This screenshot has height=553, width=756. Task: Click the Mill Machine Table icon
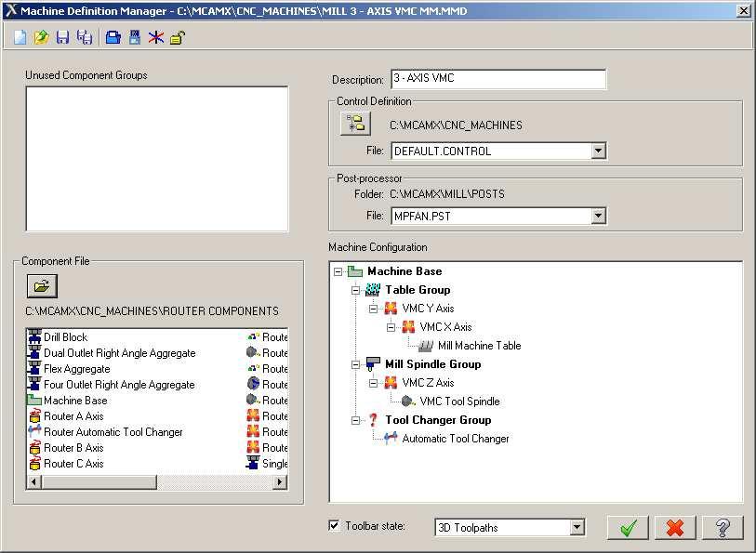(426, 346)
